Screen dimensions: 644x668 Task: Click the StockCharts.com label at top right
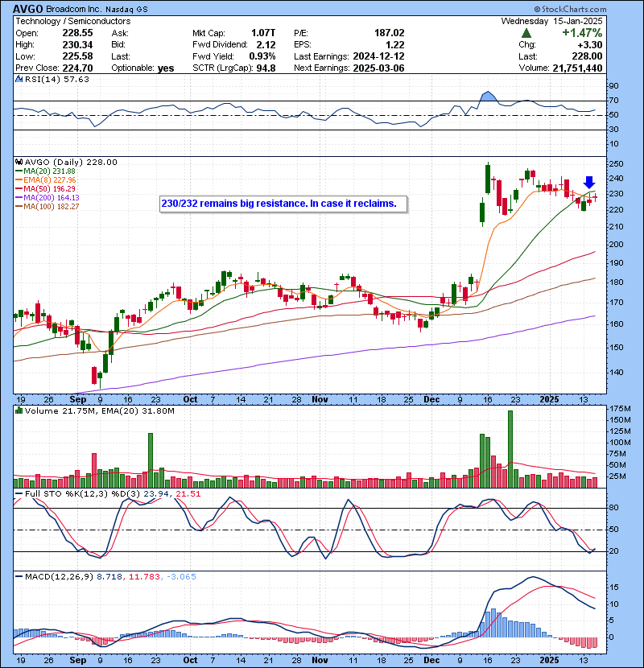point(570,9)
